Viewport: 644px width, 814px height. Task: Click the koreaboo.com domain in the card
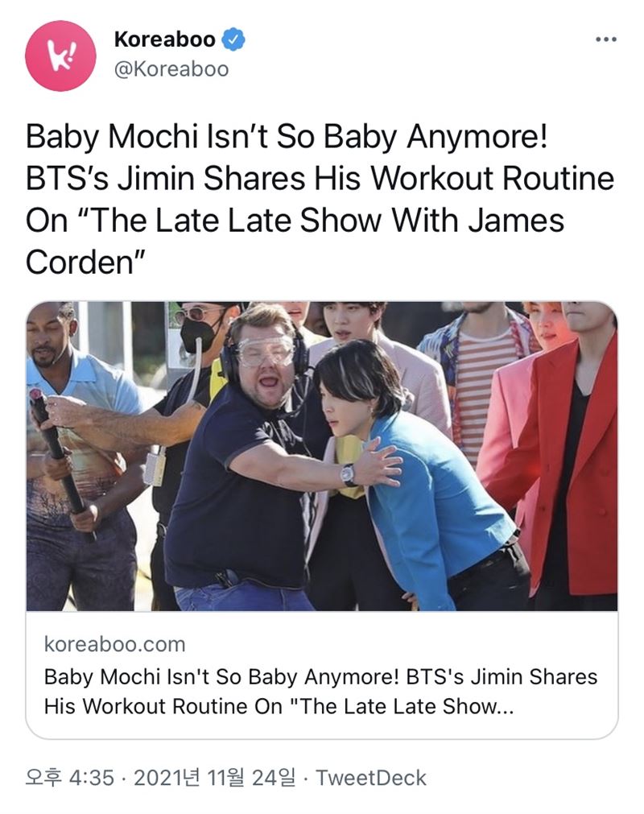(x=114, y=644)
